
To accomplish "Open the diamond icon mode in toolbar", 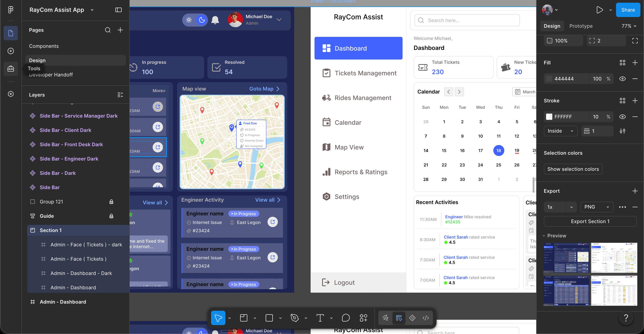I will pyautogui.click(x=412, y=318).
